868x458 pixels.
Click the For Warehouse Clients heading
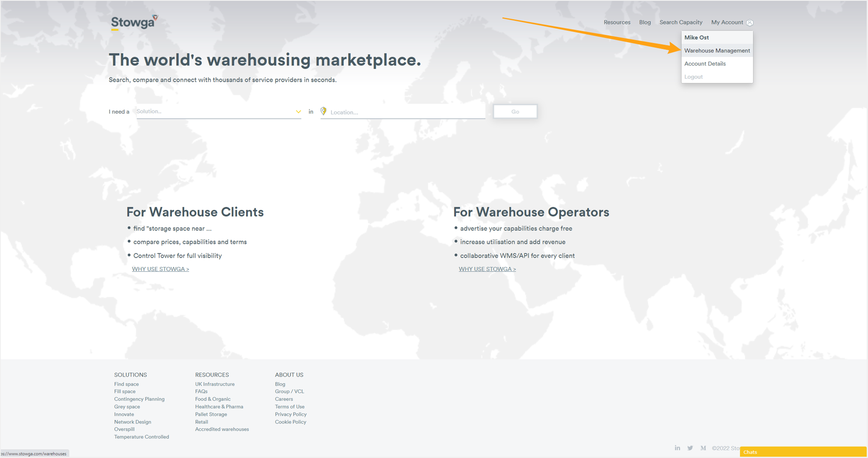(195, 212)
